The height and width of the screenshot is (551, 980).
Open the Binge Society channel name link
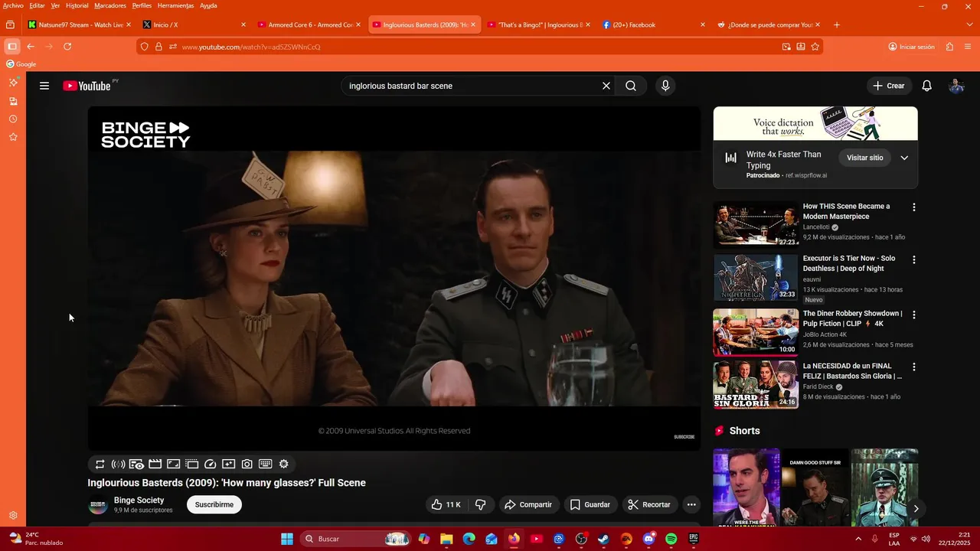(139, 500)
